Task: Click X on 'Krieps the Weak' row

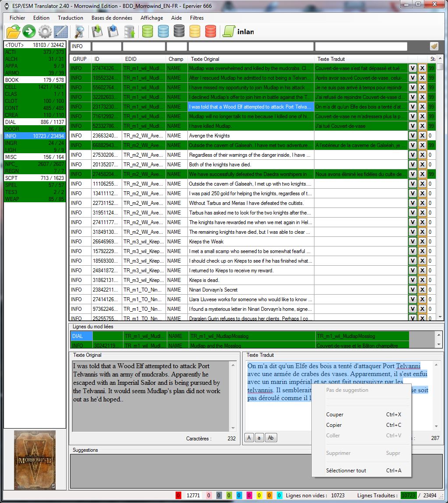Action: [x=422, y=242]
